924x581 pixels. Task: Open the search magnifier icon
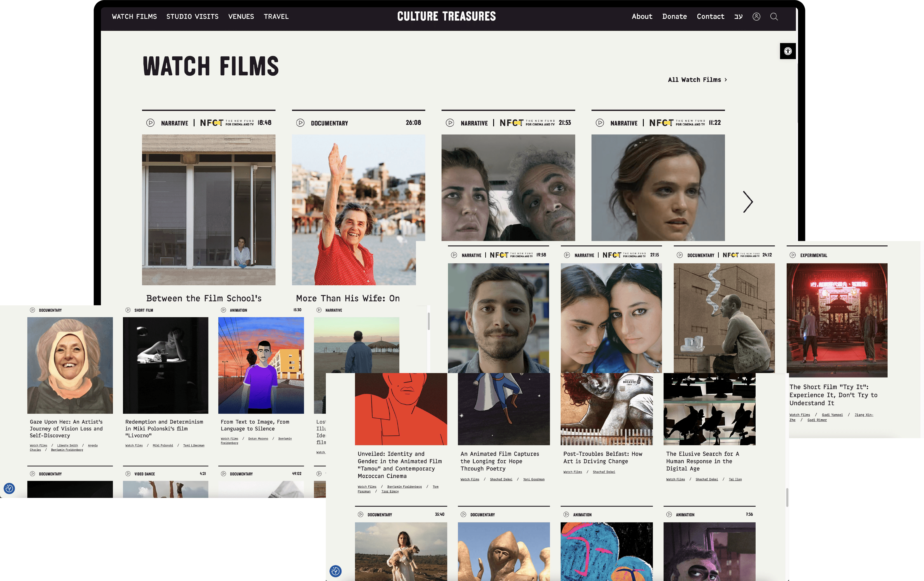point(774,16)
